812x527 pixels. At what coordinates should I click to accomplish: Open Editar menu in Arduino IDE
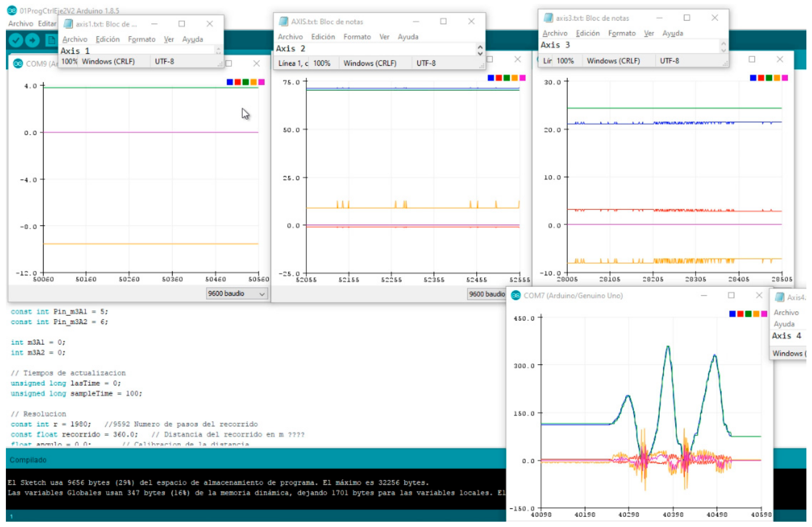point(47,24)
